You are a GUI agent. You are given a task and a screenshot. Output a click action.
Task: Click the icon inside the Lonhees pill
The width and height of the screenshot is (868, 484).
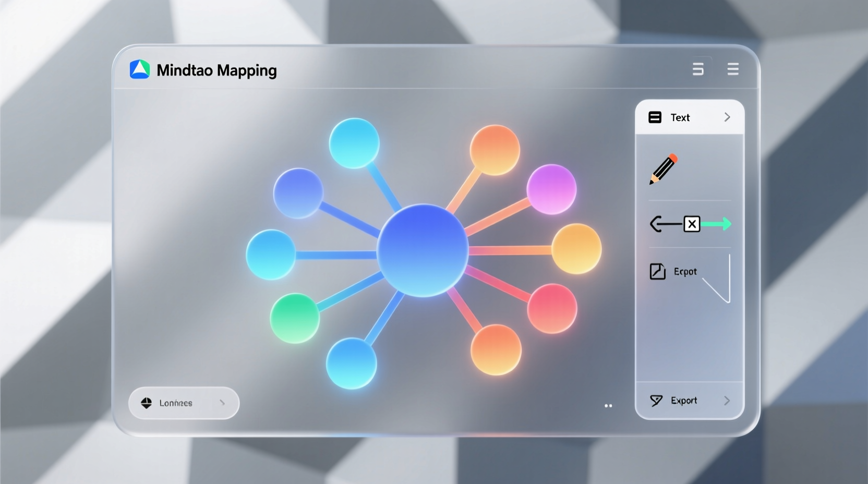[147, 403]
